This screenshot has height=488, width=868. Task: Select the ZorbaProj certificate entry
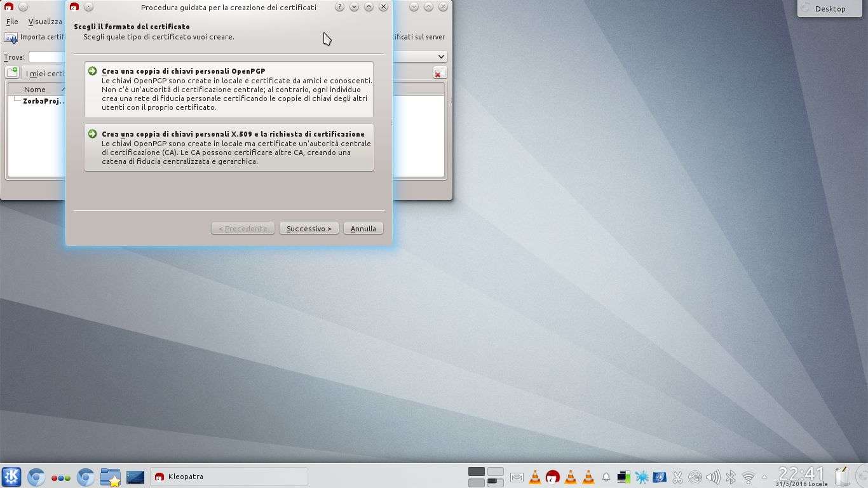[43, 101]
